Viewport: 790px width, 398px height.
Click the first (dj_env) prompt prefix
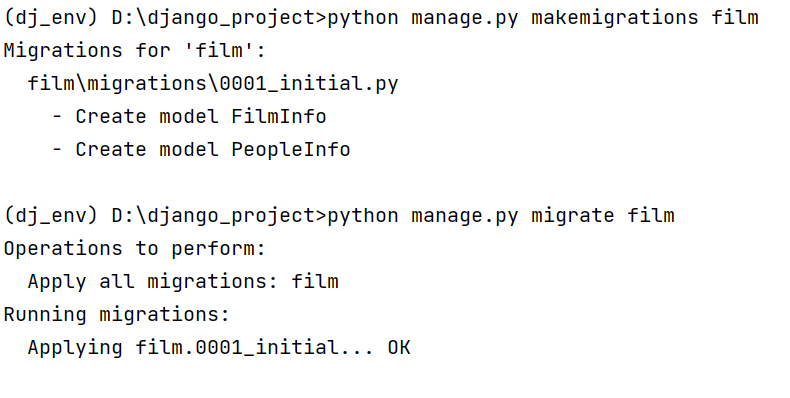point(50,18)
